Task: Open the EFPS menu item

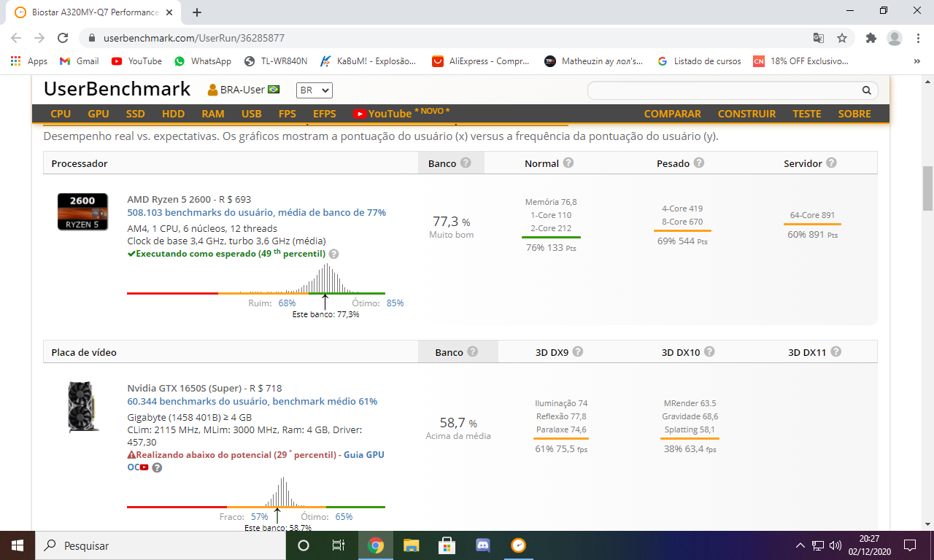Action: click(x=325, y=114)
